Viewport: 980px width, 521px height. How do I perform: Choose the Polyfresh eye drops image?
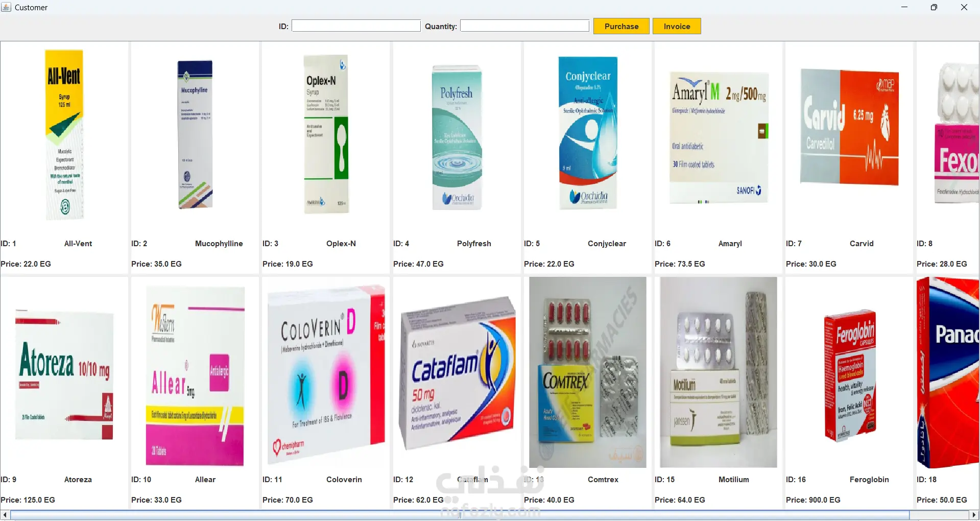457,137
